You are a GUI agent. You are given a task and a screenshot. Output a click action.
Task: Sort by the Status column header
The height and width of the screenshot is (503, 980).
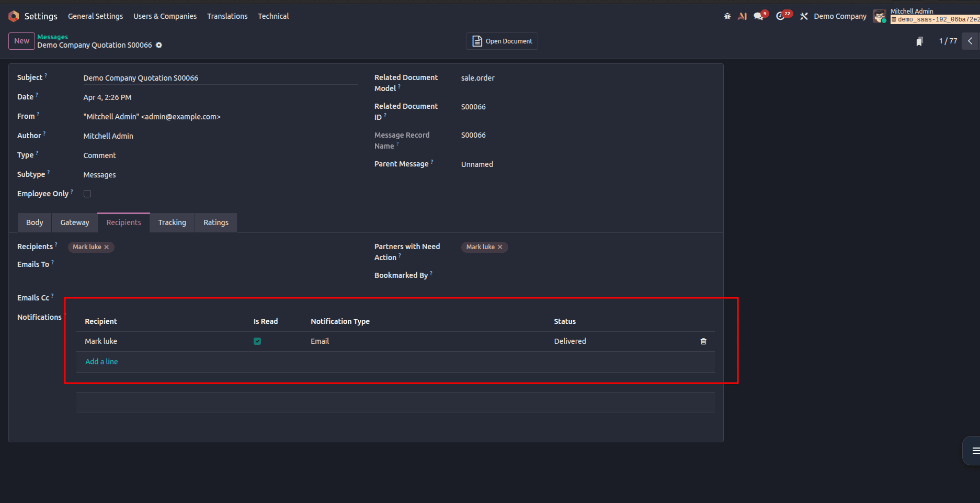click(x=565, y=321)
